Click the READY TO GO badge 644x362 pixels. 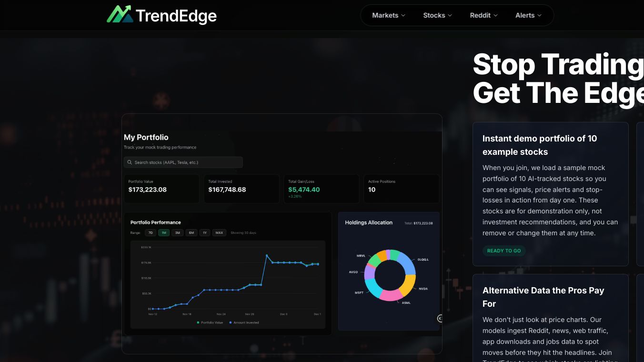pos(504,251)
